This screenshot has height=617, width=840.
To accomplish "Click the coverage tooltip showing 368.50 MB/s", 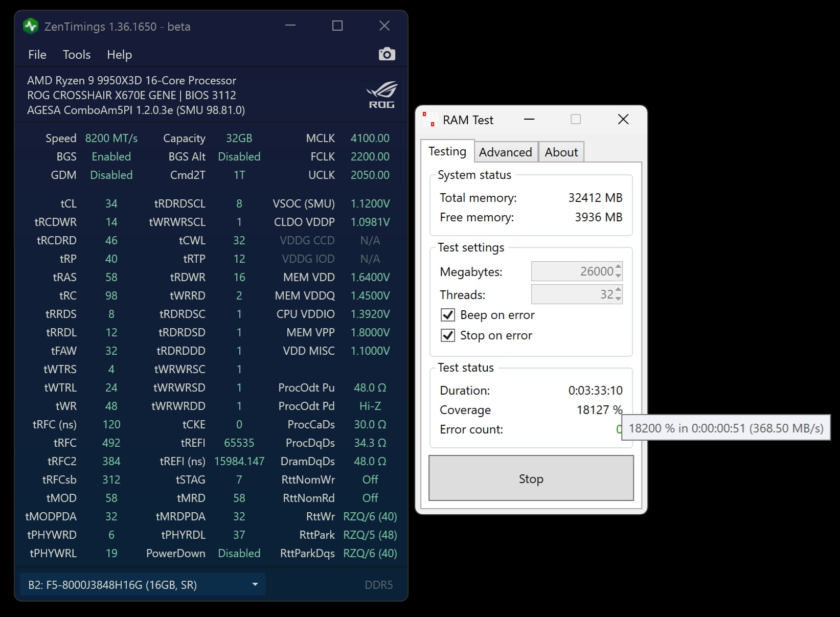I will tap(726, 428).
